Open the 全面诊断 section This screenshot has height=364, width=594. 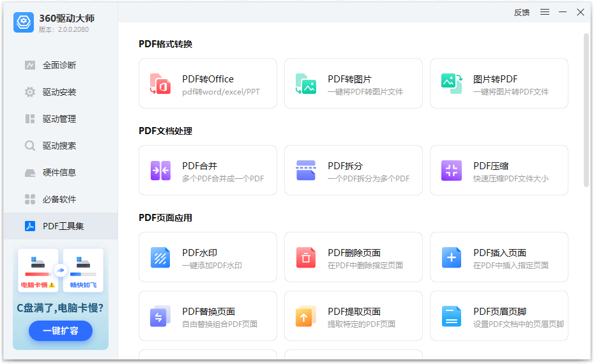61,65
